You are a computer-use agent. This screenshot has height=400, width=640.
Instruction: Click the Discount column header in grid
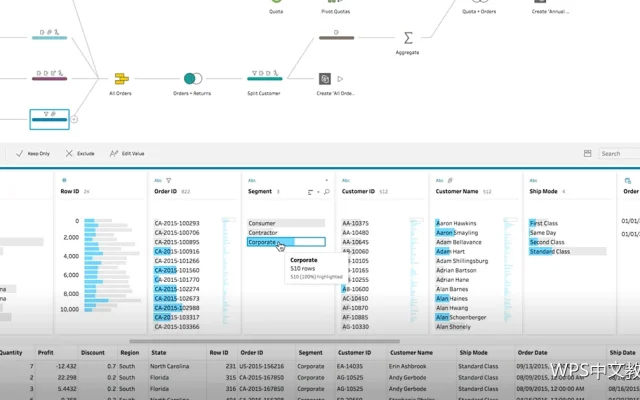coord(93,353)
